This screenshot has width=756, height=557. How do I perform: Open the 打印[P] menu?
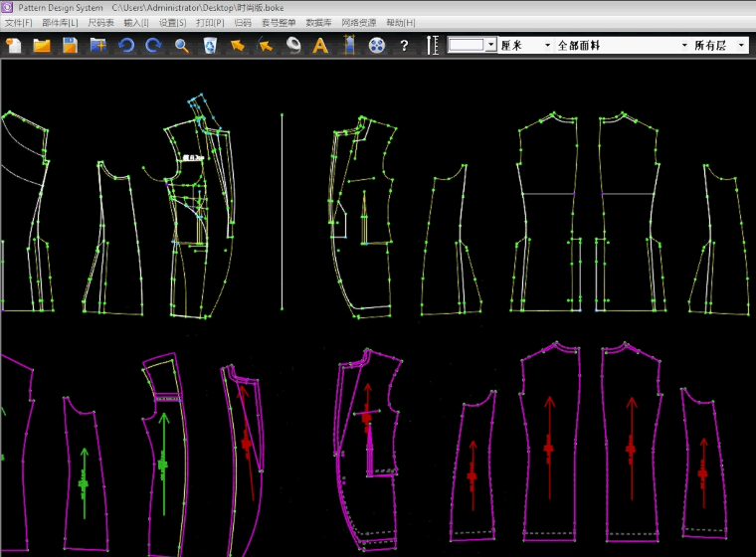point(210,22)
